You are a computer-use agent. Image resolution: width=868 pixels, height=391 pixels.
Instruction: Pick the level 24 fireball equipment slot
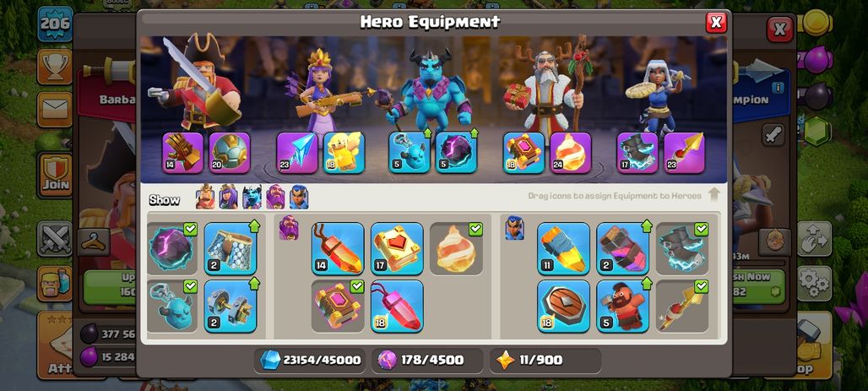tap(571, 152)
